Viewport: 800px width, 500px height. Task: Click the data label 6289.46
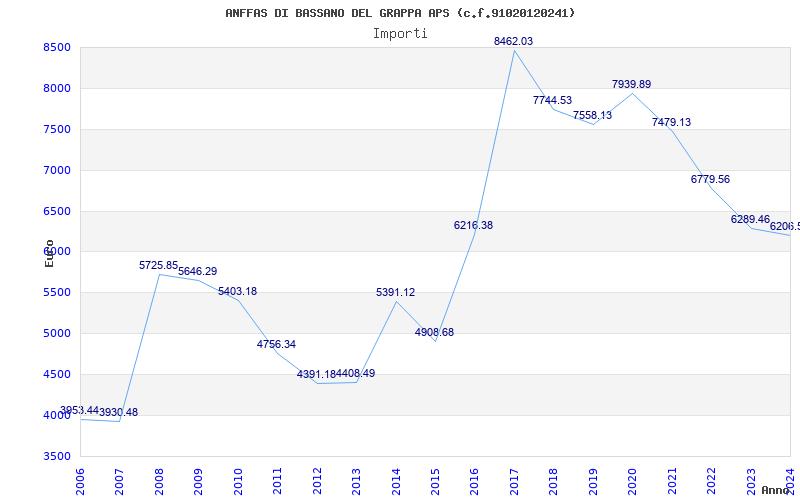click(x=750, y=219)
